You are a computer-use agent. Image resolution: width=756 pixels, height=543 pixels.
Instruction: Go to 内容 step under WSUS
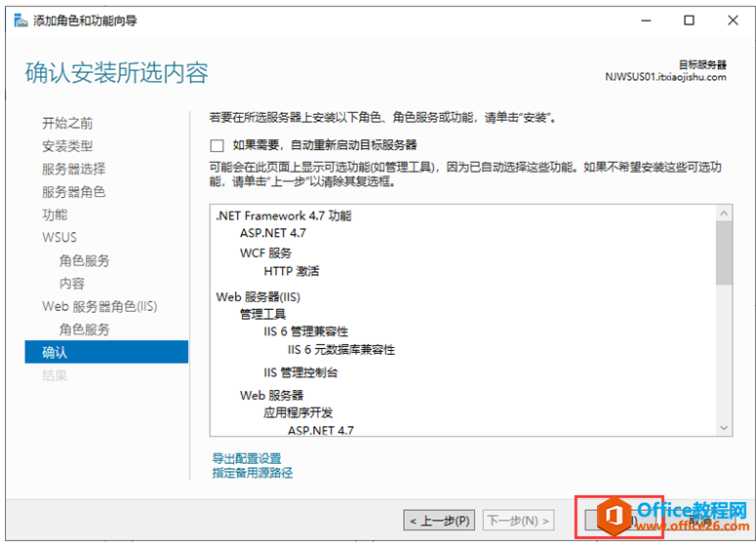click(72, 284)
